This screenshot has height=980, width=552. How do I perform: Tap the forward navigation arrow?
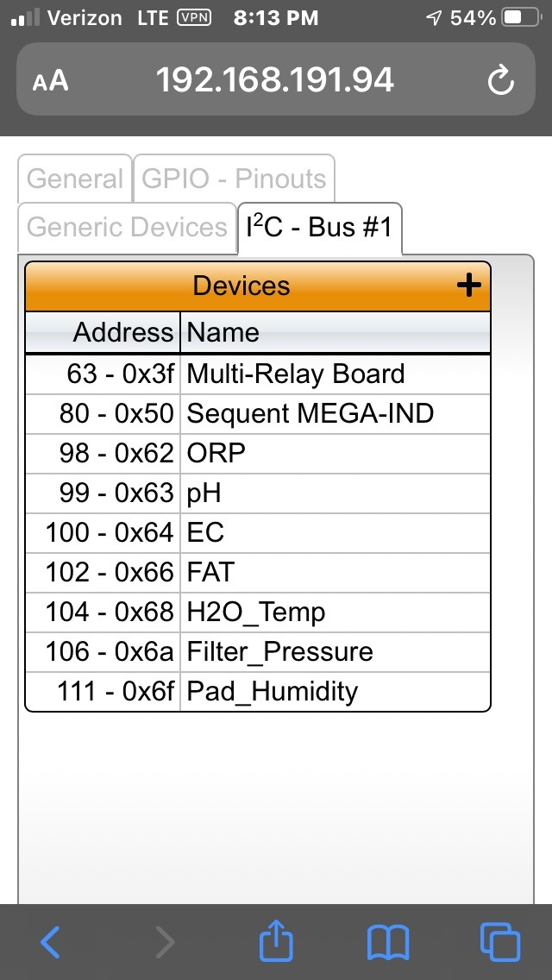[x=165, y=942]
